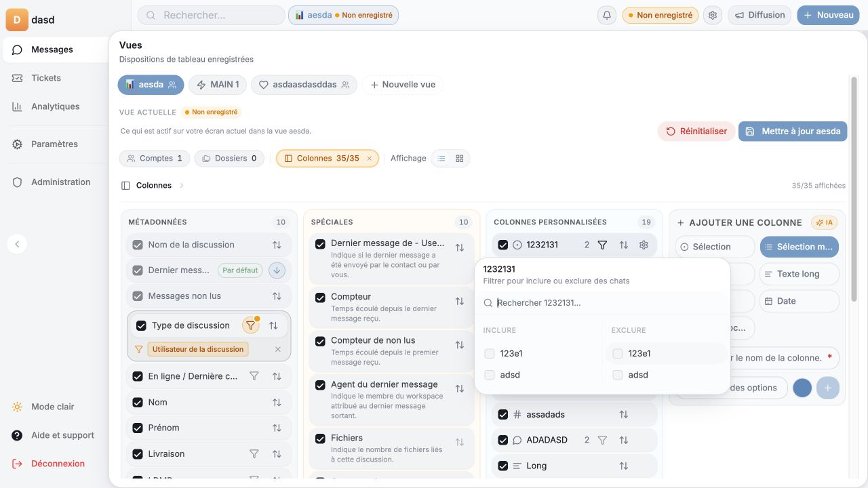868x488 pixels.
Task: Uncheck the Livraison column checkbox
Action: (138, 454)
